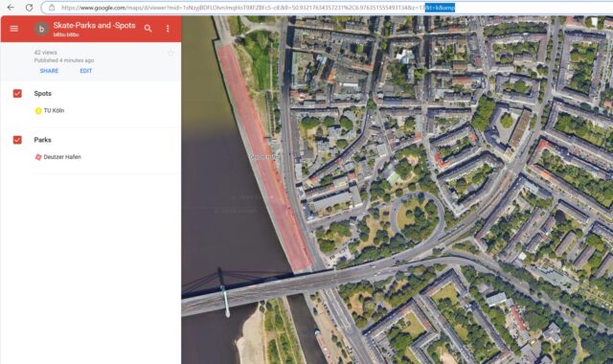This screenshot has width=613, height=364.
Task: Go back using browser back arrow
Action: pyautogui.click(x=11, y=8)
